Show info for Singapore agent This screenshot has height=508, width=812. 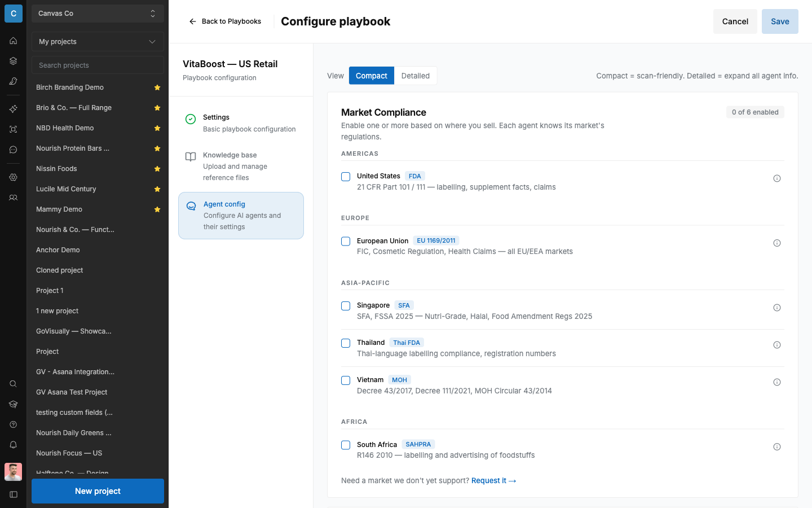777,308
